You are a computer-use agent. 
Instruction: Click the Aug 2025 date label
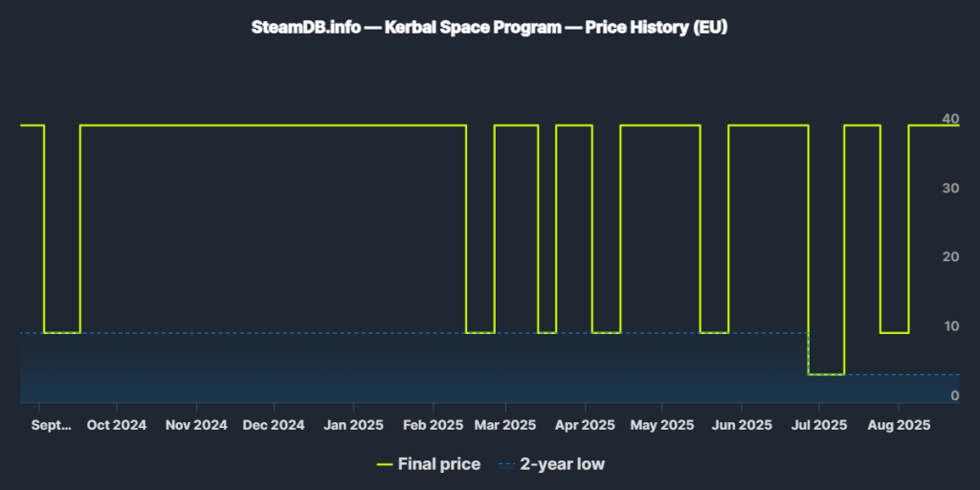tap(899, 424)
